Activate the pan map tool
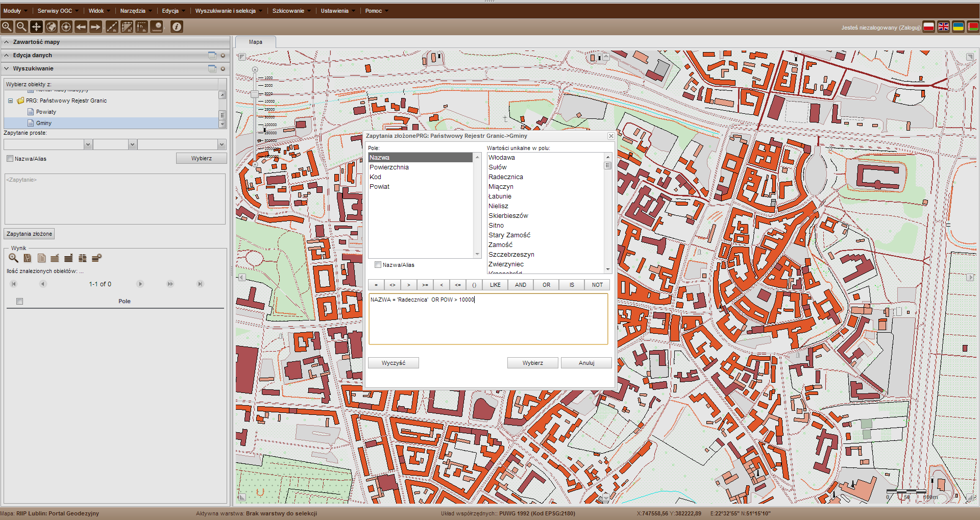The height and width of the screenshot is (520, 980). coord(36,27)
